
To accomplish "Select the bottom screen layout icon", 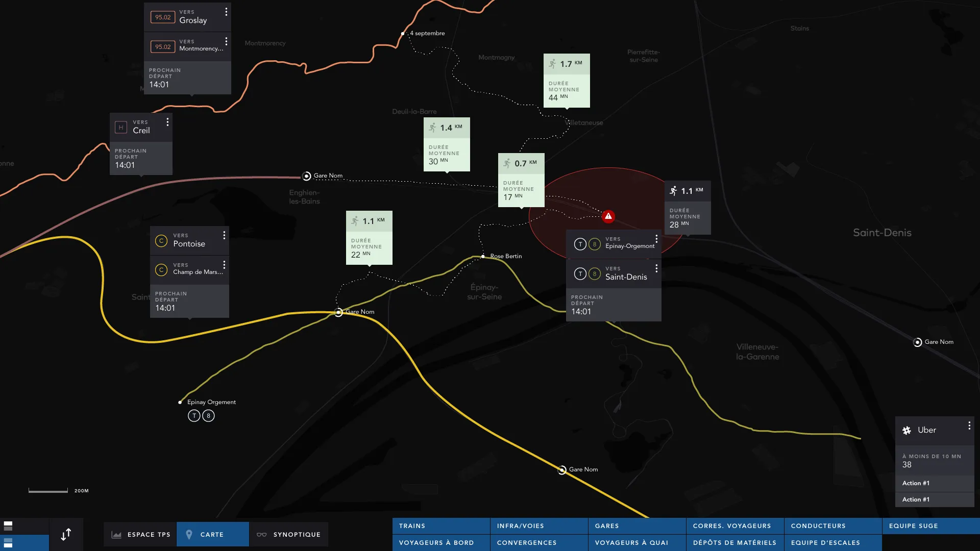I will tap(8, 542).
